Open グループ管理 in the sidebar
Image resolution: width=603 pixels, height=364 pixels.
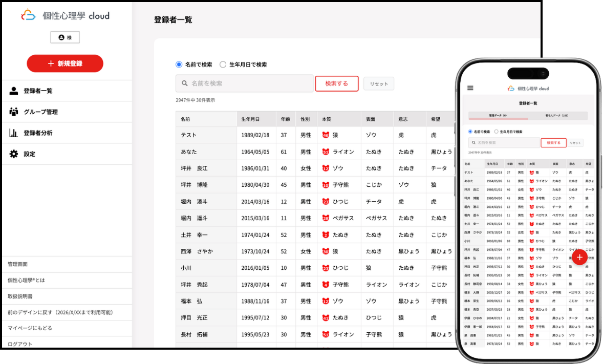pyautogui.click(x=67, y=112)
